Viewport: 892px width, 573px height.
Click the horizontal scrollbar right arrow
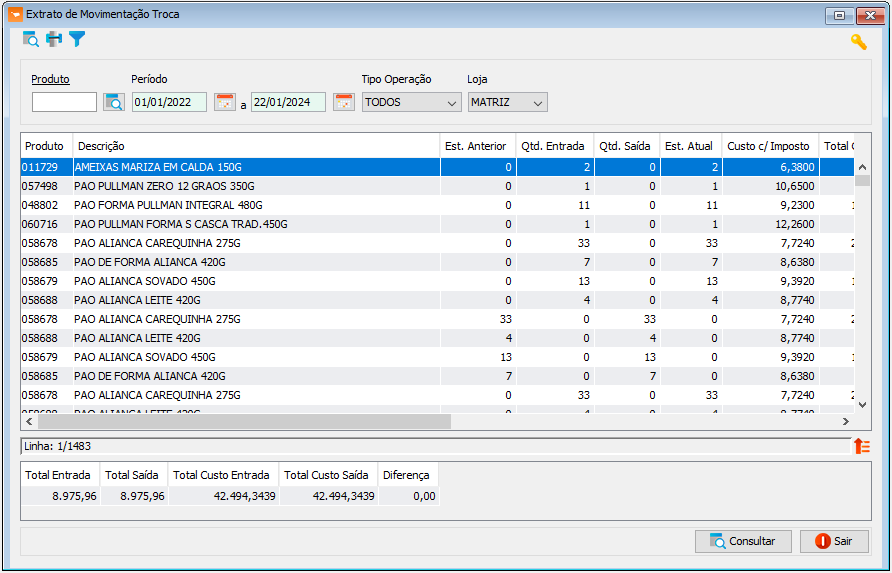click(846, 422)
